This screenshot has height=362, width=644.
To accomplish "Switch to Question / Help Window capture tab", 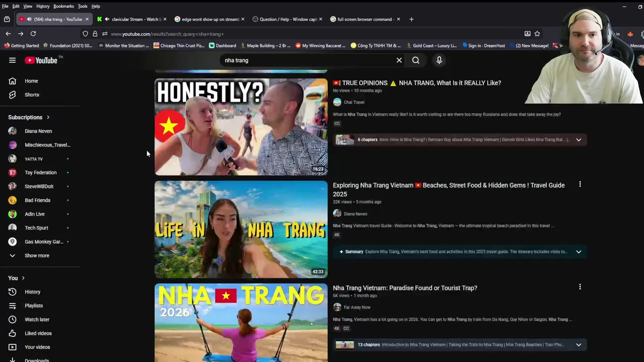I will click(x=287, y=19).
